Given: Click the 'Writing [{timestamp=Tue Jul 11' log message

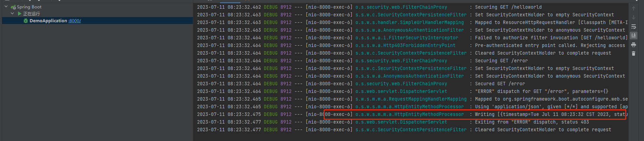Looking at the screenshot, I should (x=551, y=114).
